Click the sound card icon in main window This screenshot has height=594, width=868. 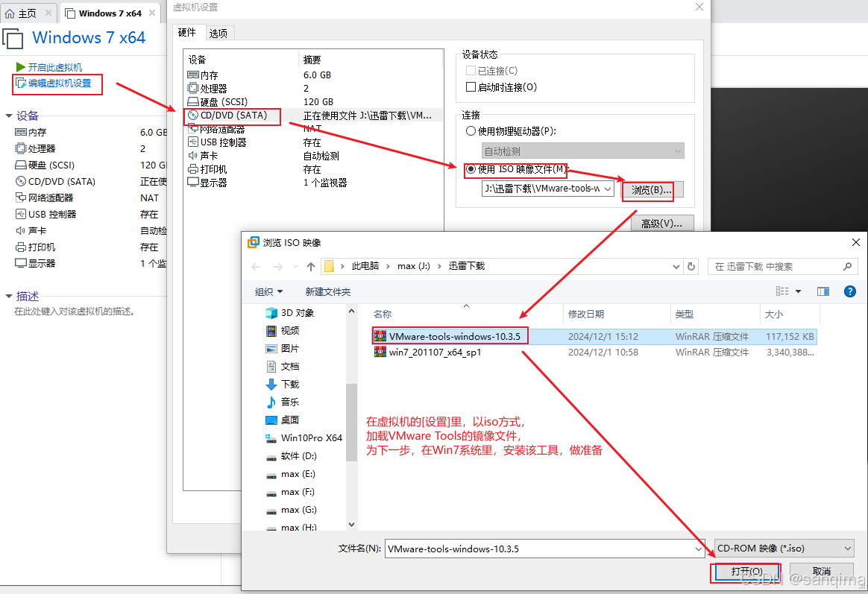point(20,230)
